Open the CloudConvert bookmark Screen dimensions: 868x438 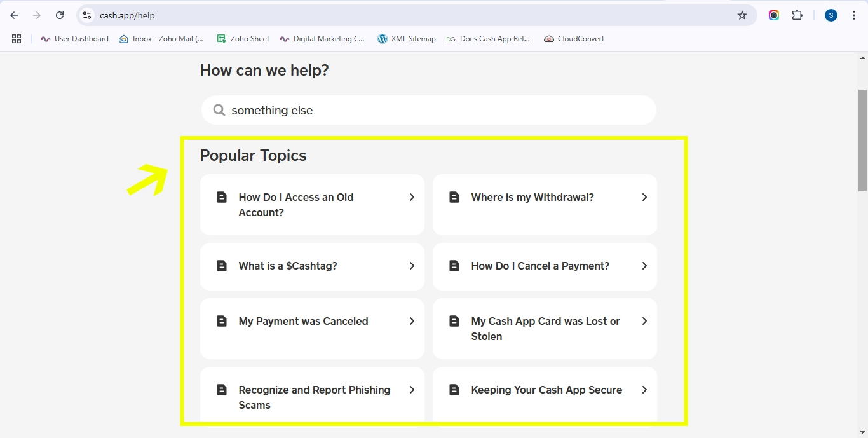[x=574, y=39]
